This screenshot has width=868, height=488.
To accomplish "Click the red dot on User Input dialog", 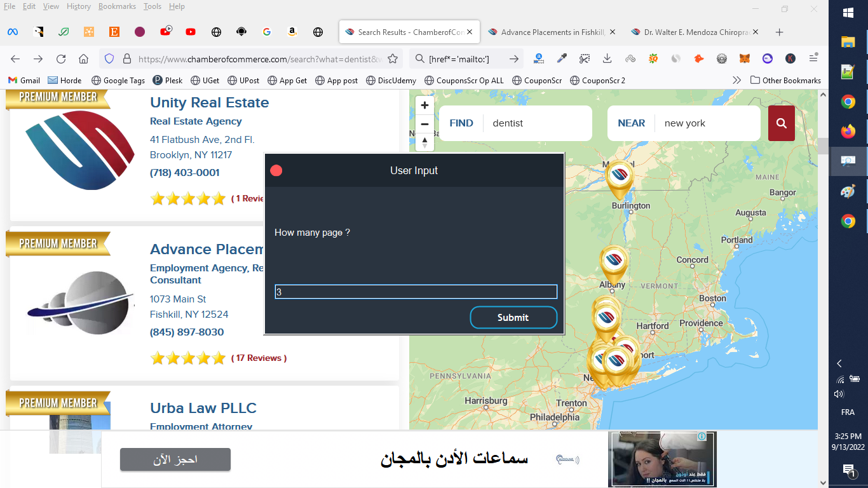I will [276, 170].
